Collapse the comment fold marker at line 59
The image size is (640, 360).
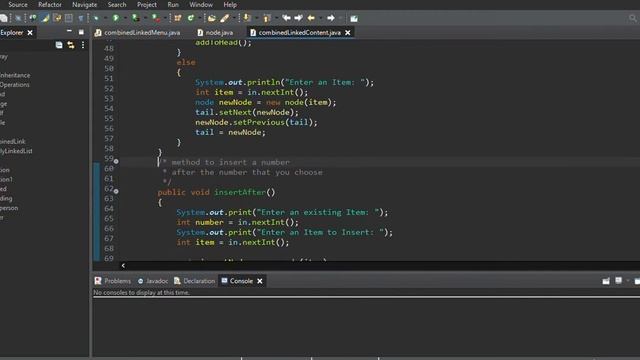pos(116,161)
